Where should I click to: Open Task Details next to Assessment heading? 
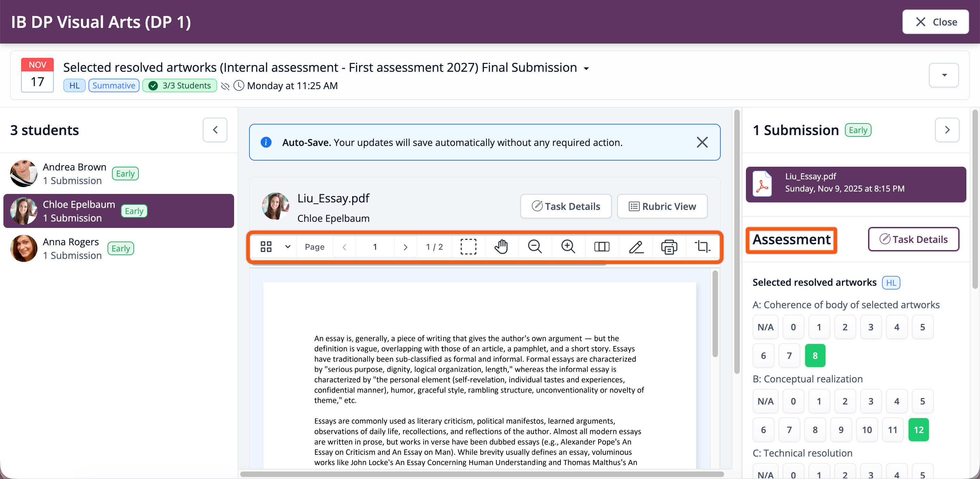tap(913, 239)
